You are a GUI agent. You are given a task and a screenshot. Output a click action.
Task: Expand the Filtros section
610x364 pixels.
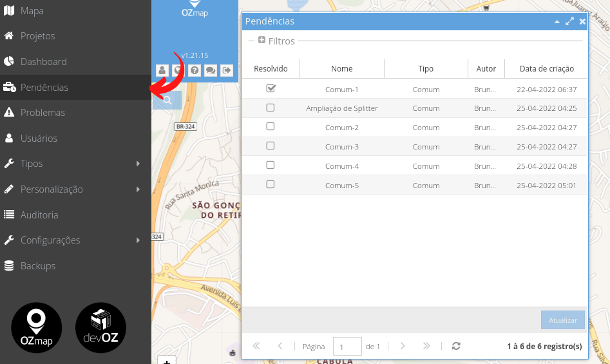point(262,40)
